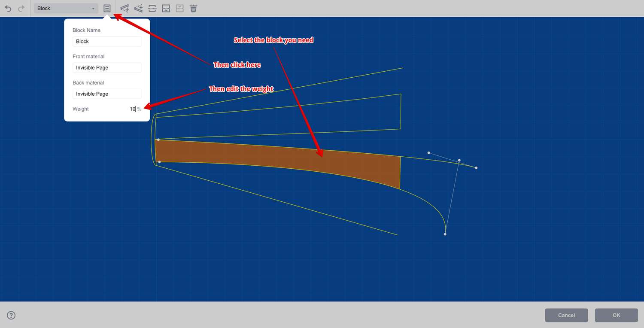644x328 pixels.
Task: Click the dashed split block icon
Action: coord(152,8)
